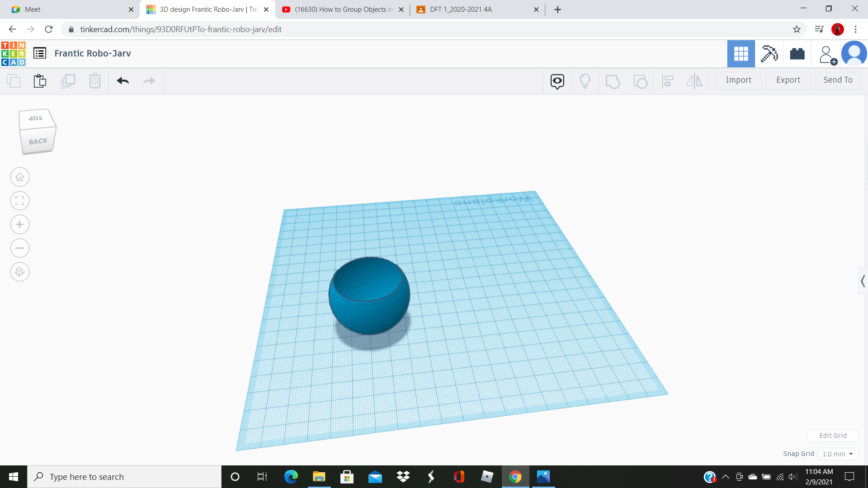
Task: Select the Ungroup tool
Action: (641, 81)
